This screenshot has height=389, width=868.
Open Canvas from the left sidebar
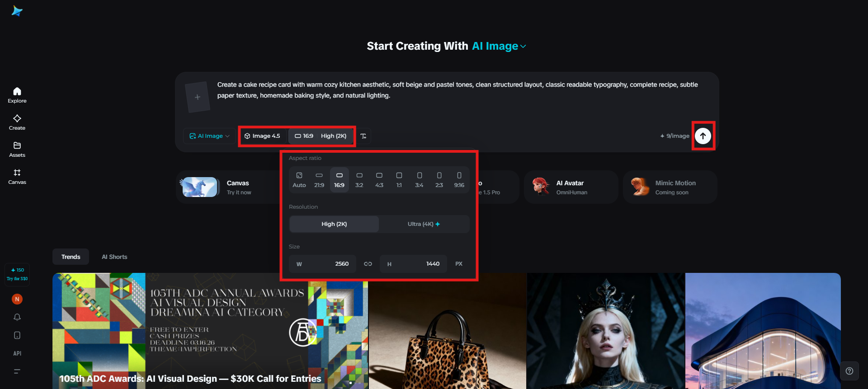tap(17, 176)
